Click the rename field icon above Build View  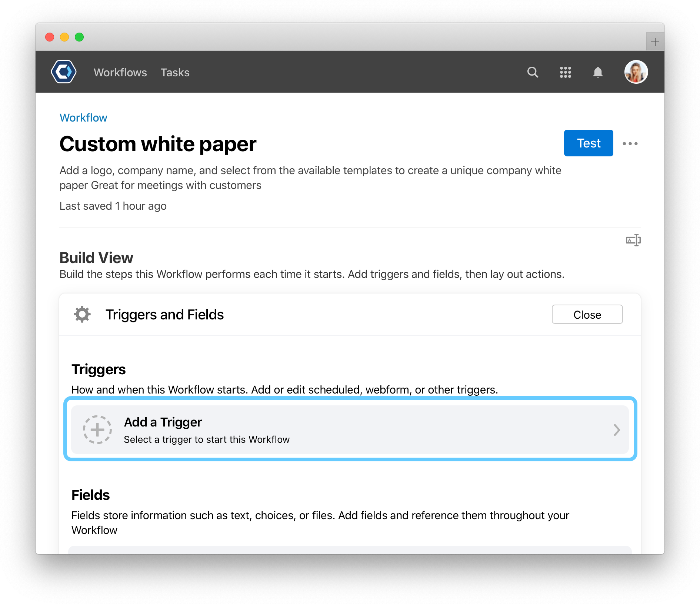tap(633, 240)
